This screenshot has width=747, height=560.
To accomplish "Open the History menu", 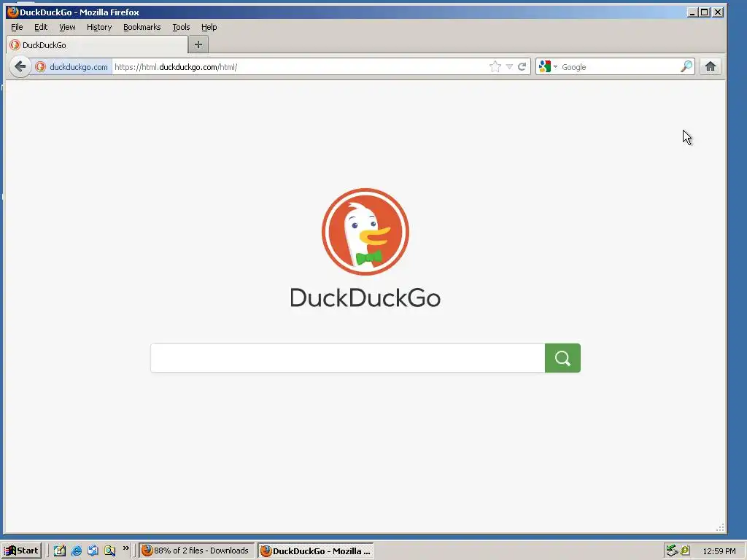I will pyautogui.click(x=99, y=27).
